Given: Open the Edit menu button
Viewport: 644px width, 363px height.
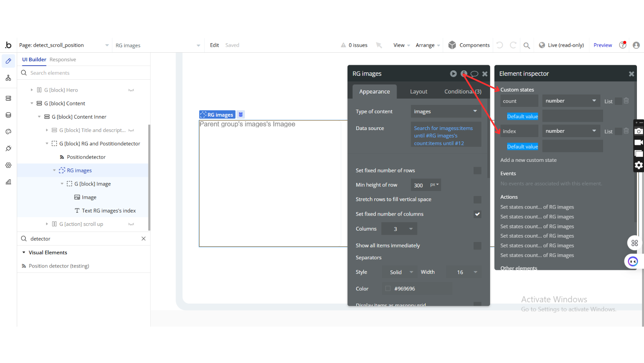Looking at the screenshot, I should (214, 45).
